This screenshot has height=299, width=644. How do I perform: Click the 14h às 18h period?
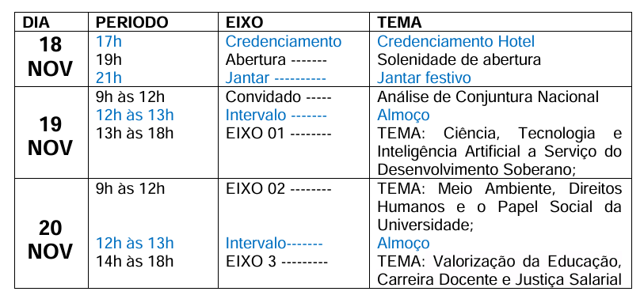(x=135, y=261)
